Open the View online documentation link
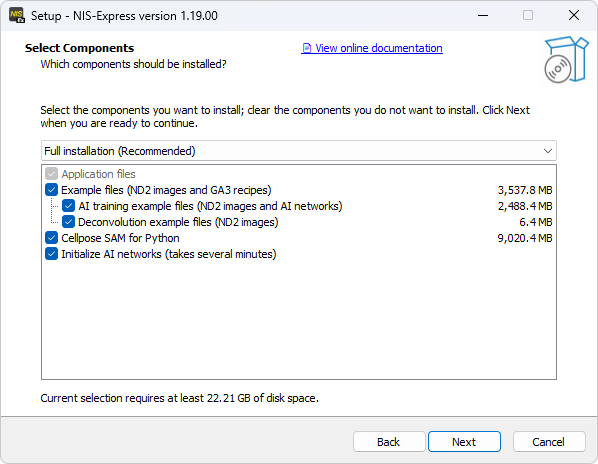The height and width of the screenshot is (464, 598). click(372, 48)
